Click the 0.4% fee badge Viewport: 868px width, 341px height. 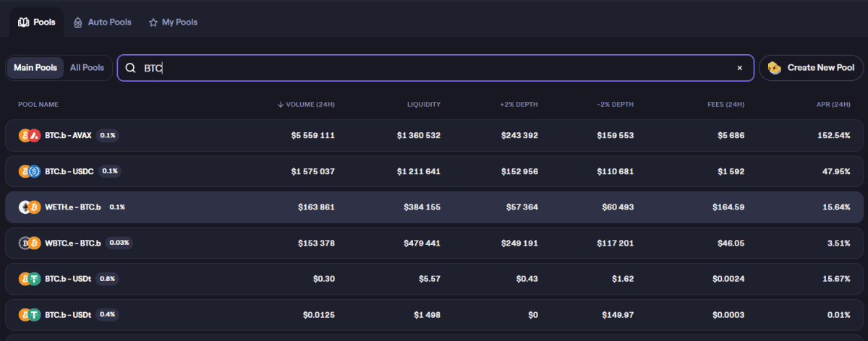point(108,314)
